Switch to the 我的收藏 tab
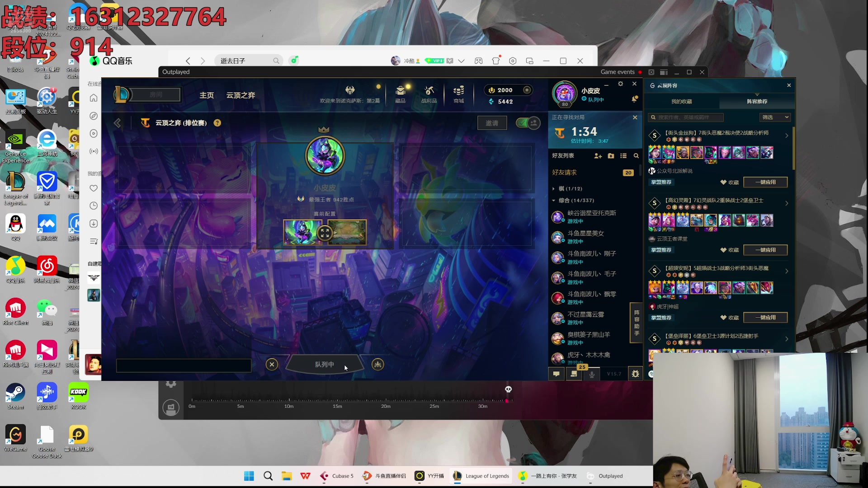This screenshot has height=488, width=868. click(x=681, y=102)
